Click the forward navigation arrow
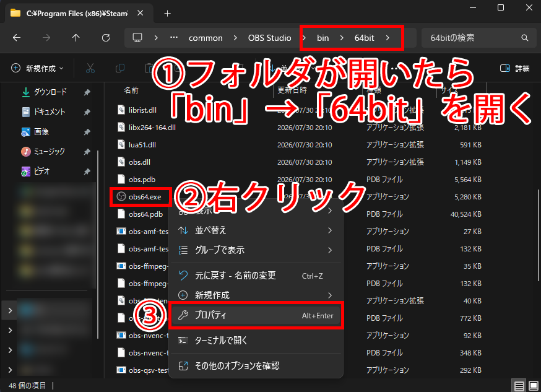This screenshot has height=392, width=541. (46, 38)
